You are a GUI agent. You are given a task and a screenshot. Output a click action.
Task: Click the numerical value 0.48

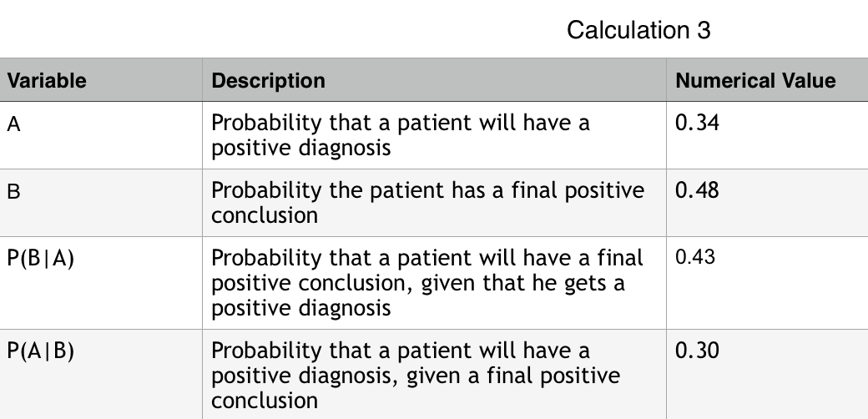[697, 191]
